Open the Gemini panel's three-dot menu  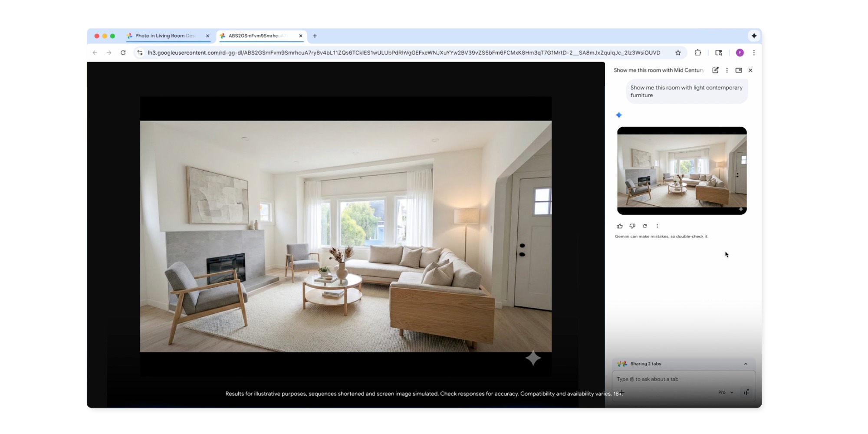tap(727, 70)
